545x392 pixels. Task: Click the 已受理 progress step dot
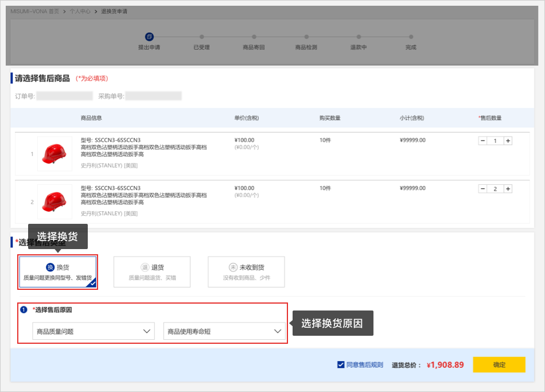(x=202, y=37)
